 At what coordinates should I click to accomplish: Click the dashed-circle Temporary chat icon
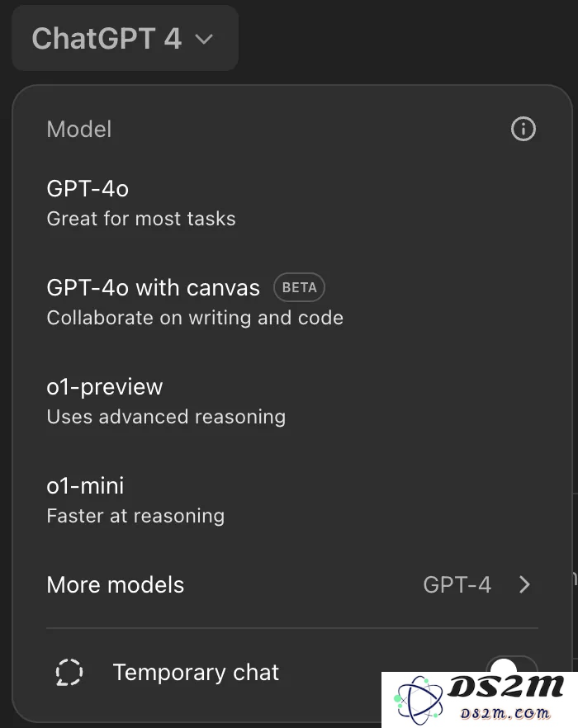point(69,672)
